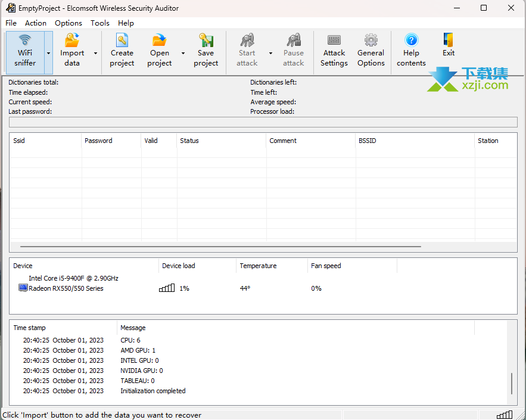Click the Exit door icon

pos(448,40)
